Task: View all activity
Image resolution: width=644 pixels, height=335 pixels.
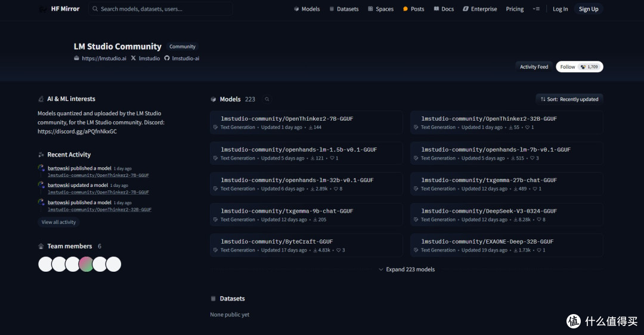Action: pyautogui.click(x=58, y=222)
